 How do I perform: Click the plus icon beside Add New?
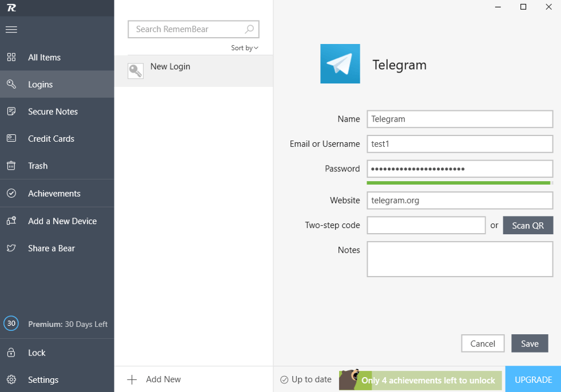pyautogui.click(x=132, y=379)
